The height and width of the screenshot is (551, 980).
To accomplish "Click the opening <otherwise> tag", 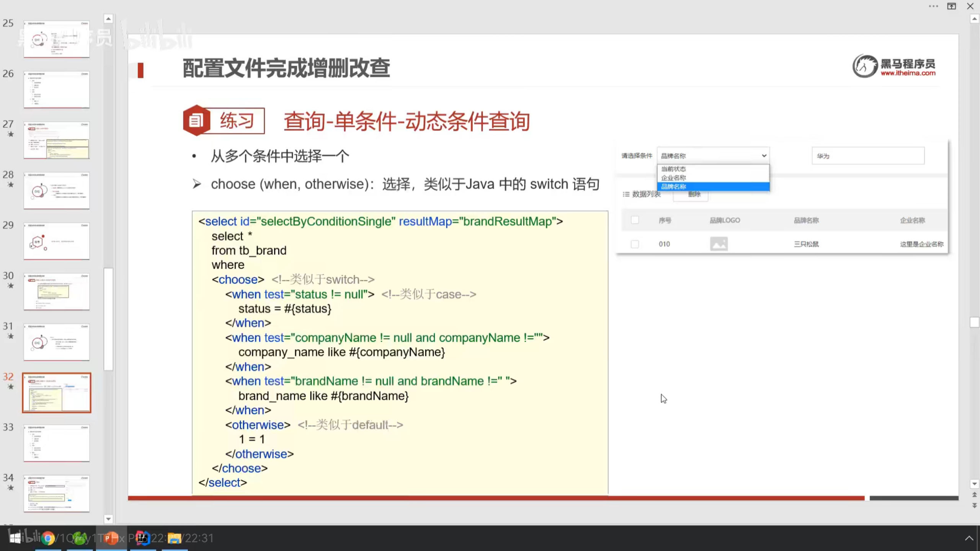I will click(x=258, y=425).
